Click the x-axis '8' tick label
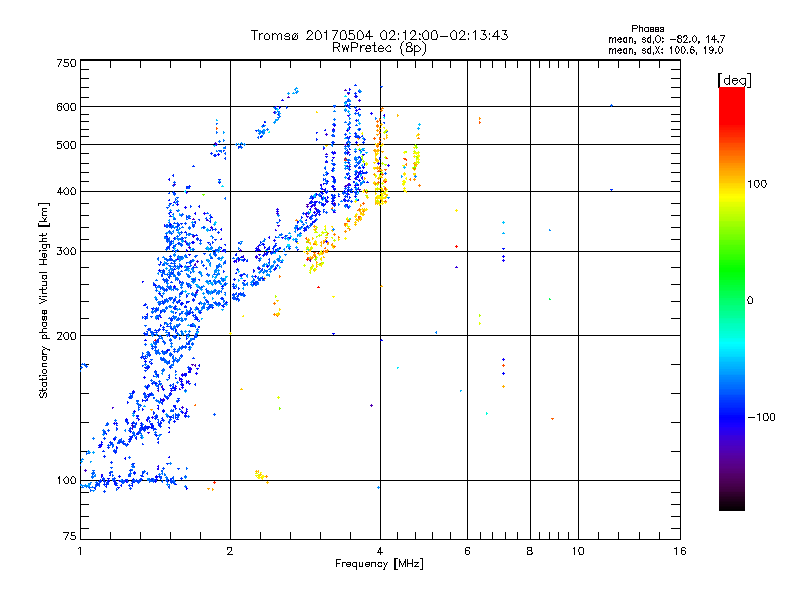 pyautogui.click(x=530, y=551)
